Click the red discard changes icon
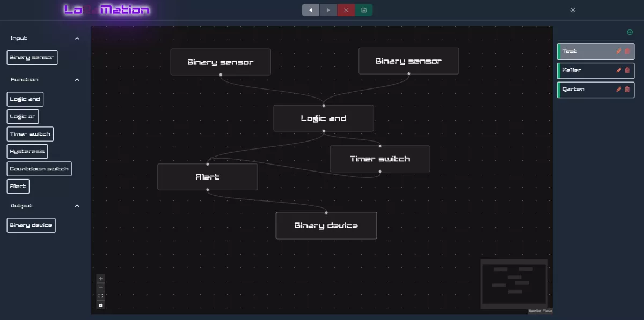The width and height of the screenshot is (644, 320). (x=346, y=10)
